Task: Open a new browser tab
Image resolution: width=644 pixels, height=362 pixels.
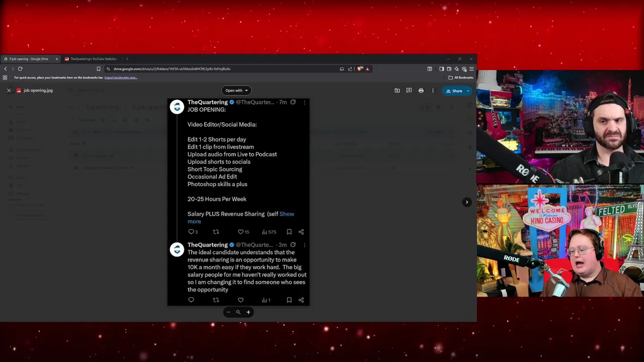Action: [127, 59]
